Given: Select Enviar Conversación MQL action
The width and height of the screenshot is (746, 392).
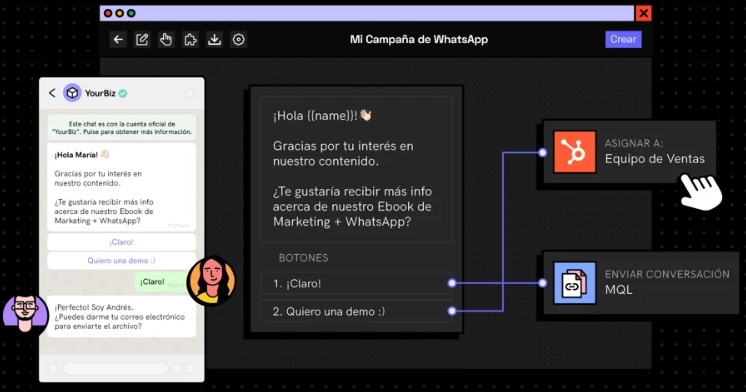Looking at the screenshot, I should [x=641, y=283].
